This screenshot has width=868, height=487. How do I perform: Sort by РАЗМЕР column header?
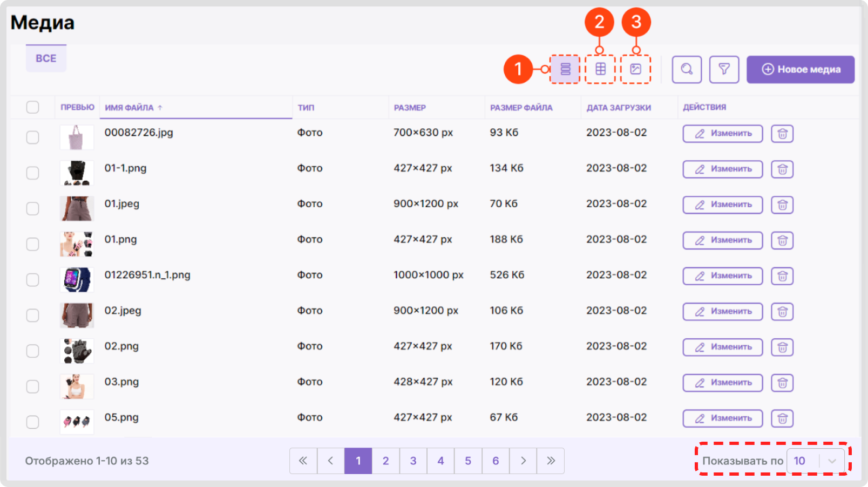(410, 108)
